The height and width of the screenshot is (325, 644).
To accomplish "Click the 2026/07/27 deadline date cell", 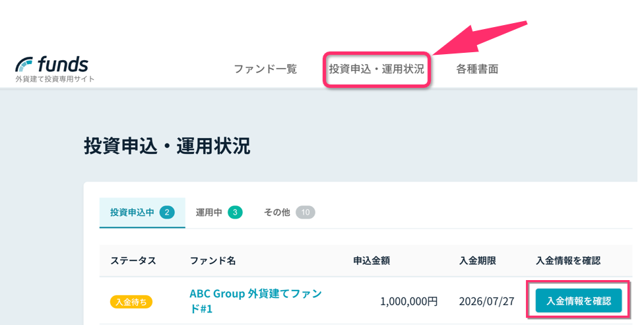I will (487, 301).
